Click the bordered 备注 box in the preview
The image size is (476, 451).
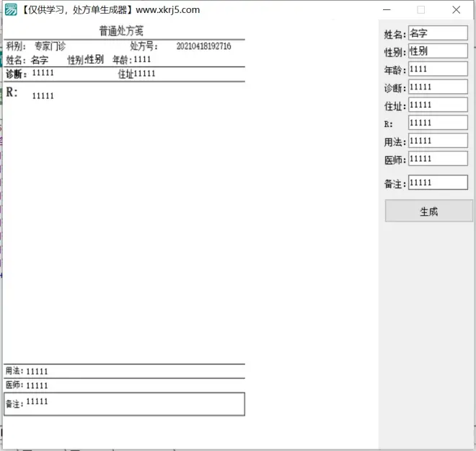[124, 404]
